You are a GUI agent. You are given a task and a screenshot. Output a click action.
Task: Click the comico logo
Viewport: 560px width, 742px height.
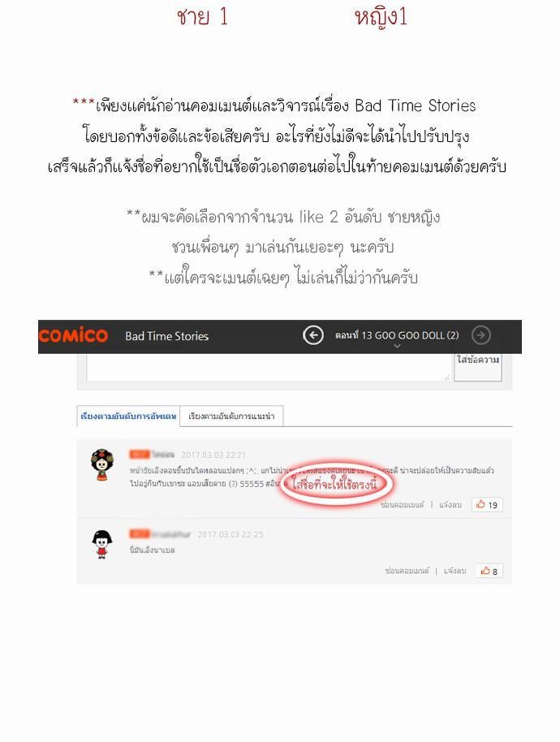coord(73,335)
